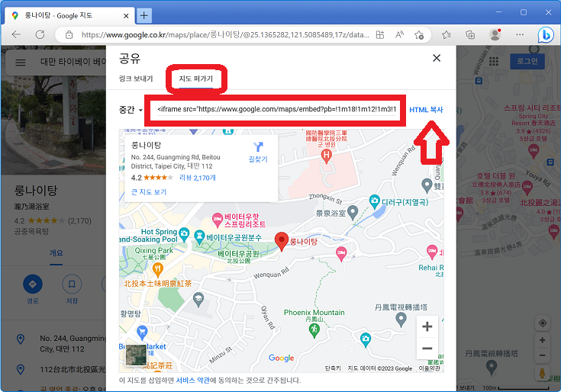Switch to satellite layer thumbnail in preview
This screenshot has width=561, height=392.
tap(136, 355)
